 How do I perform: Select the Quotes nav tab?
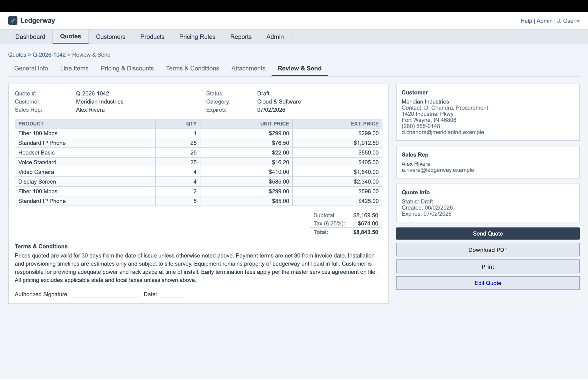[x=70, y=36]
